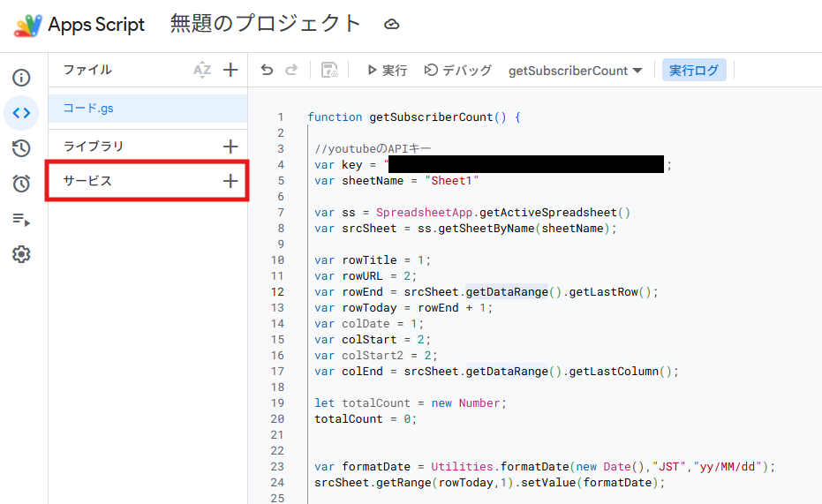This screenshot has width=822, height=504.
Task: Add a library with plus icon
Action: tap(230, 147)
